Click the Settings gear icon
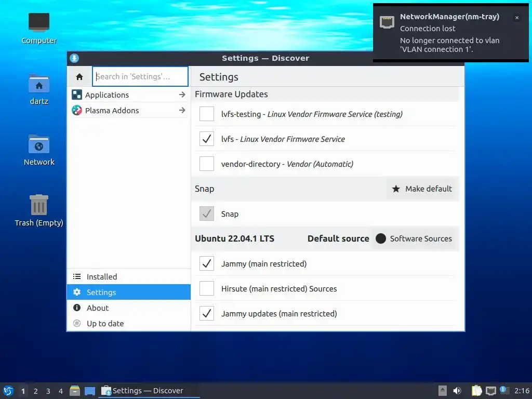 77,292
